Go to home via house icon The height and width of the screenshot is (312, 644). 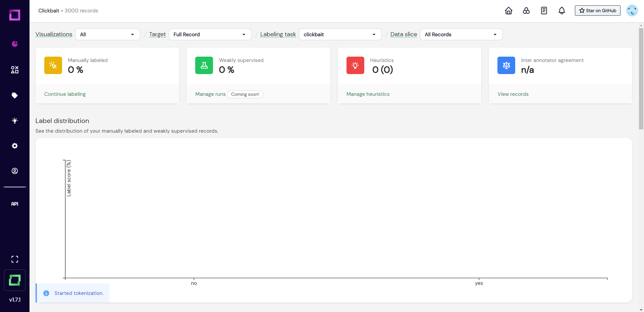[x=508, y=11]
